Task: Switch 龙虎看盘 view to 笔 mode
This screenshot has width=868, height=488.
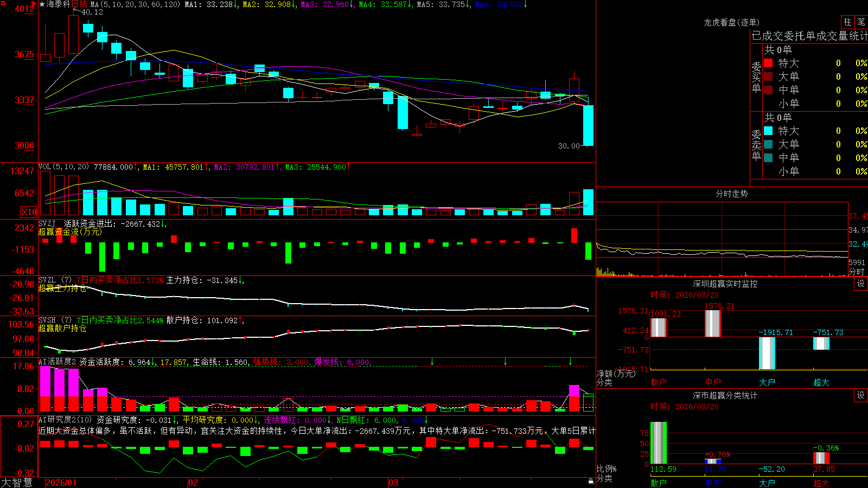Action: pos(861,22)
